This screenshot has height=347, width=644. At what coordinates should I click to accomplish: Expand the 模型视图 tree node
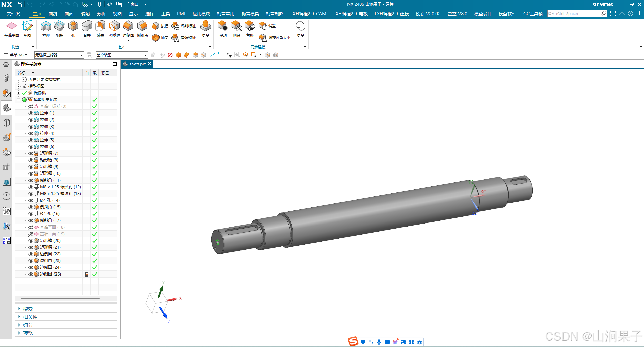click(18, 86)
